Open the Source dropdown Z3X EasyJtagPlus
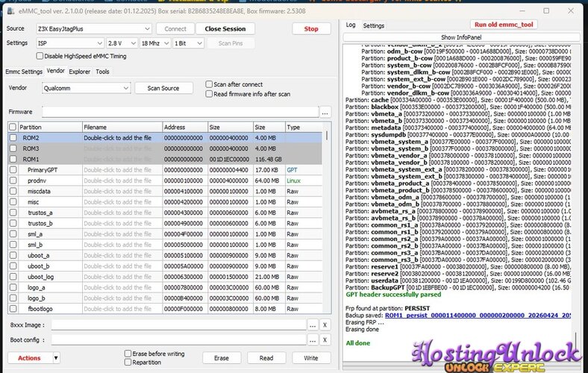 [94, 29]
